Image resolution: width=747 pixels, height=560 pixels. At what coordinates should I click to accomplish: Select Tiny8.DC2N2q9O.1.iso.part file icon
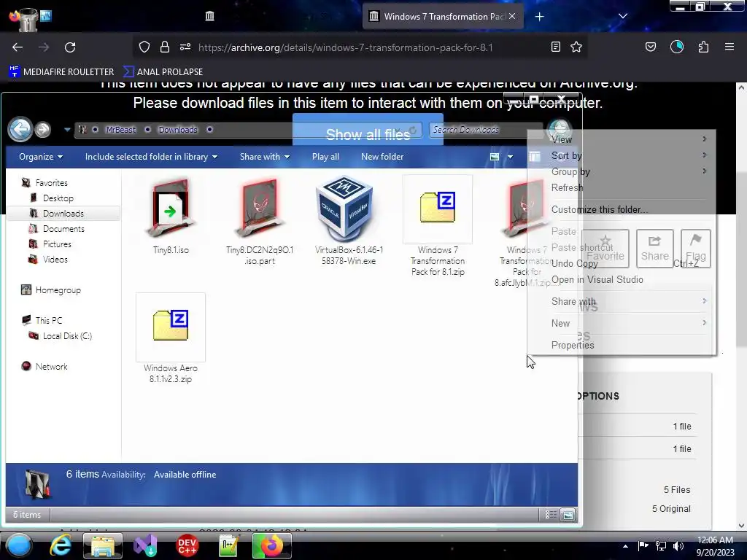pos(260,208)
